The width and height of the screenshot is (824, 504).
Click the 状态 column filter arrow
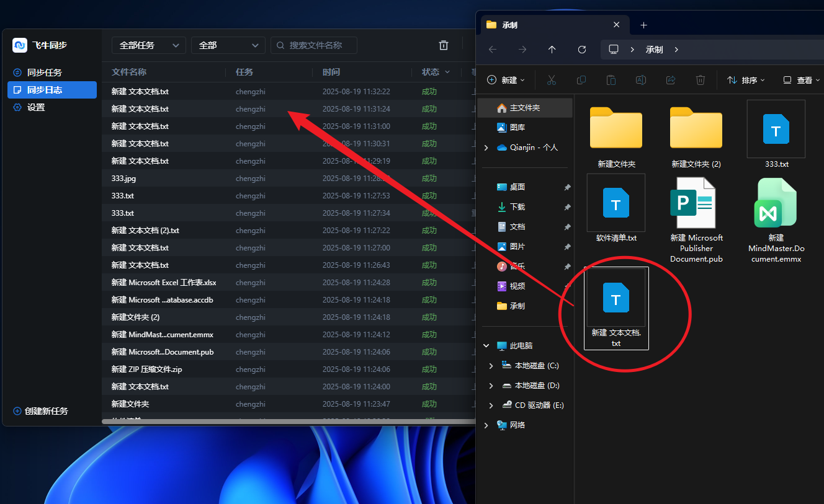(447, 73)
